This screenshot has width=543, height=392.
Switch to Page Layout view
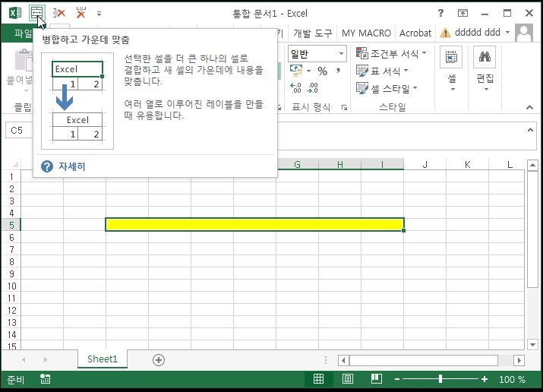pyautogui.click(x=347, y=379)
